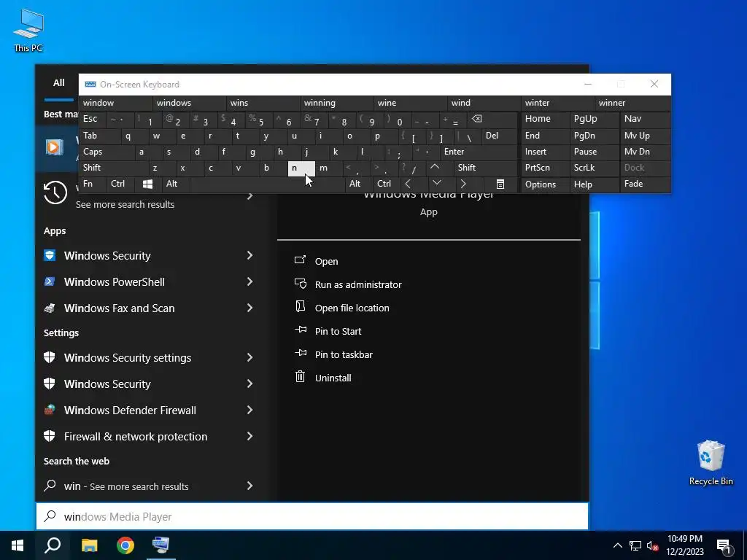Toggle the right Ctrl key

387,184
